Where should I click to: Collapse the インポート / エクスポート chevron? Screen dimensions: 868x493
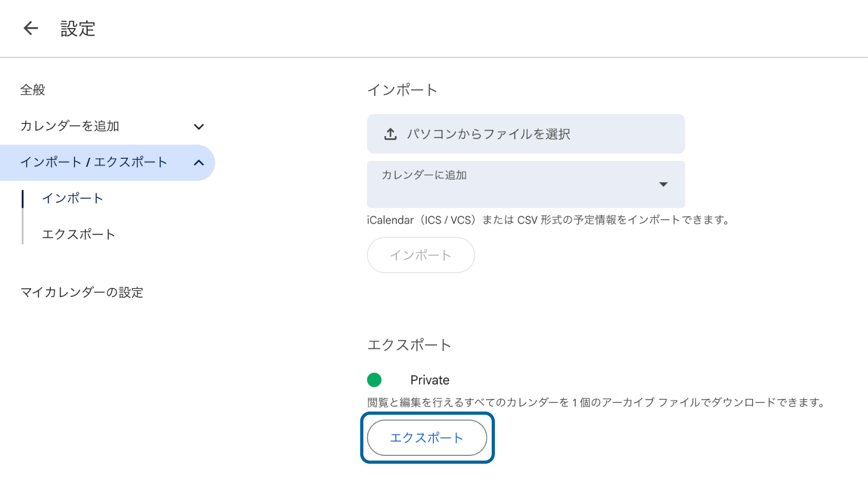tap(198, 163)
